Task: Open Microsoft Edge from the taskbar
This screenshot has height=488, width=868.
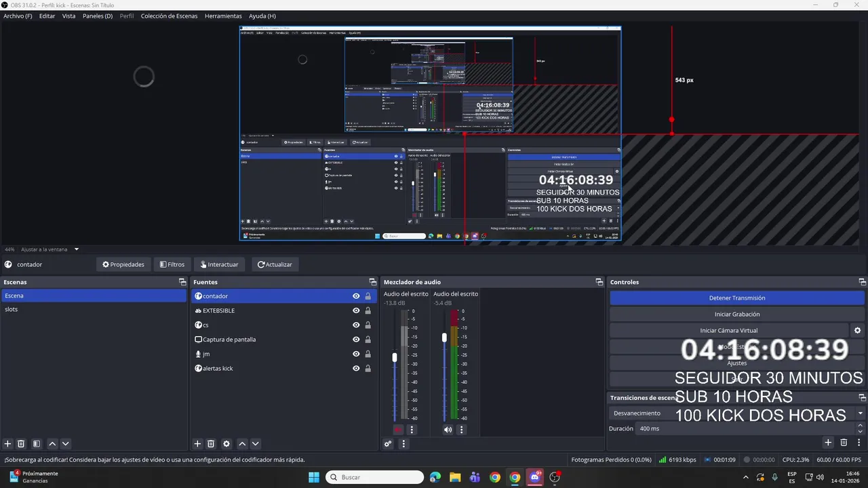Action: click(435, 477)
